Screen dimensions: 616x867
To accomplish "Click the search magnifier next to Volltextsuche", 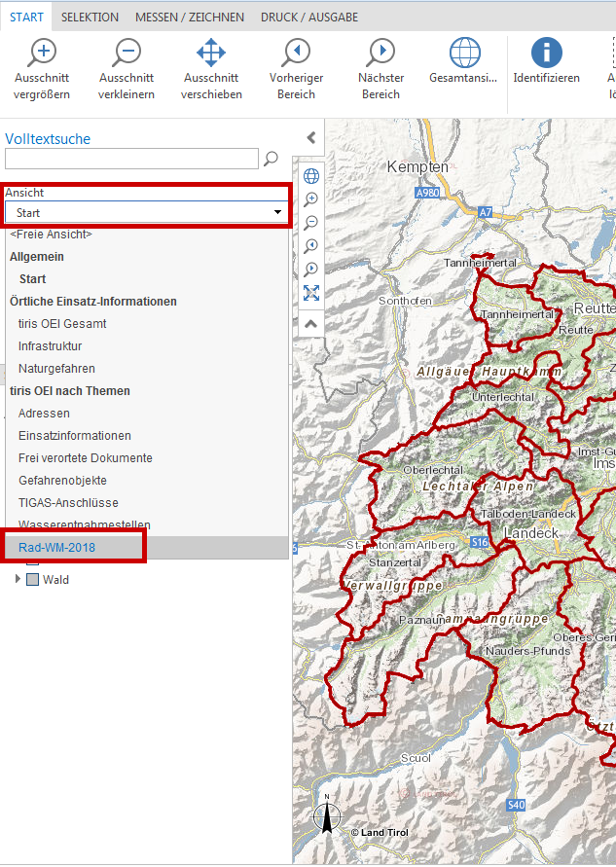I will (272, 159).
